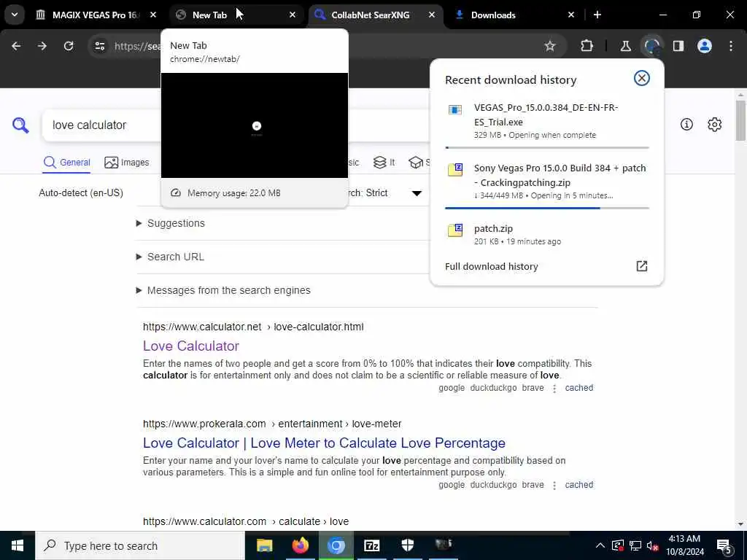
Task: Open the safe search Strict dropdown
Action: pyautogui.click(x=386, y=192)
